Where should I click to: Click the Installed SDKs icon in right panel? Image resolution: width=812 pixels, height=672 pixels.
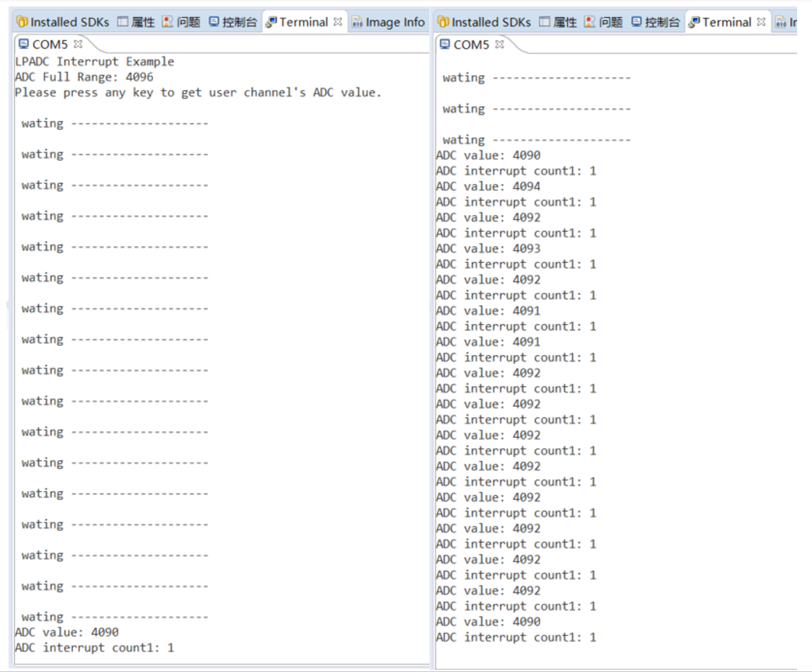pos(443,23)
